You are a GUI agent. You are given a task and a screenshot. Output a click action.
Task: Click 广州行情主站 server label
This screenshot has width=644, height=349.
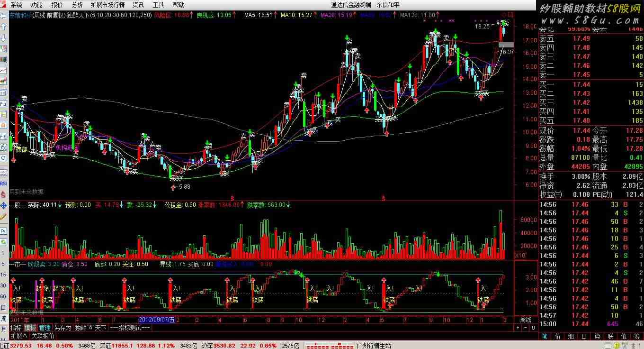coord(374,346)
